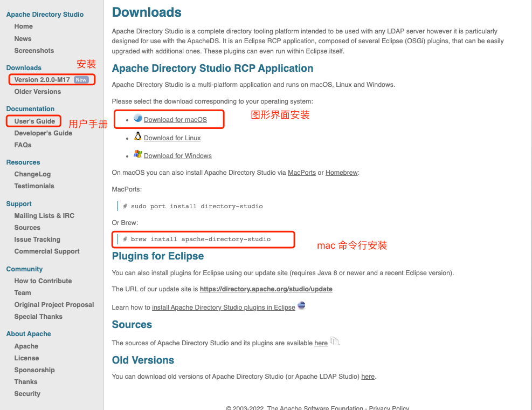
Task: Open the MacPorts link
Action: click(301, 173)
